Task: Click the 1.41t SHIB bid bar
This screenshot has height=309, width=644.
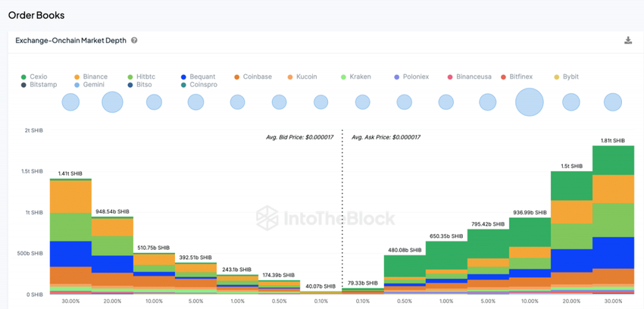Action: click(70, 236)
